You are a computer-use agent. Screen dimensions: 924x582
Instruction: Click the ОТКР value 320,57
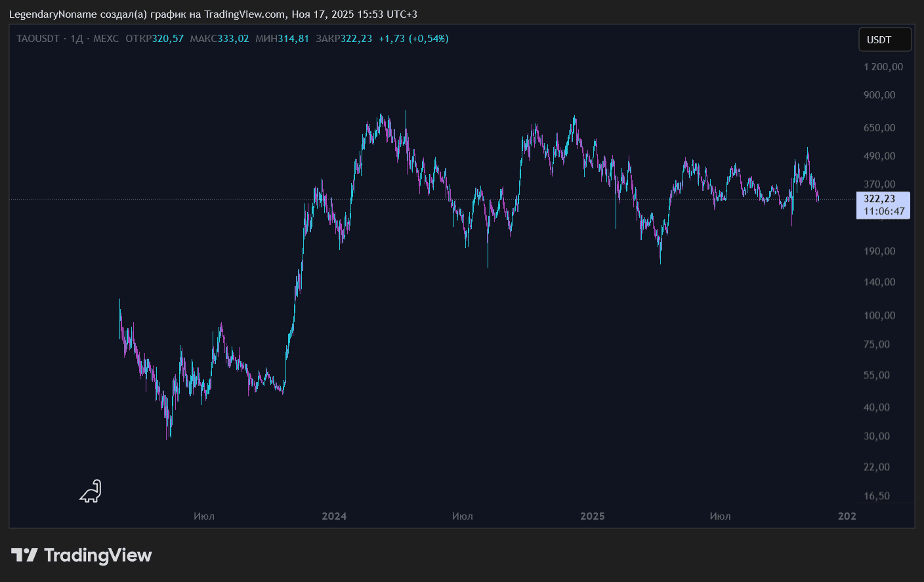point(168,39)
